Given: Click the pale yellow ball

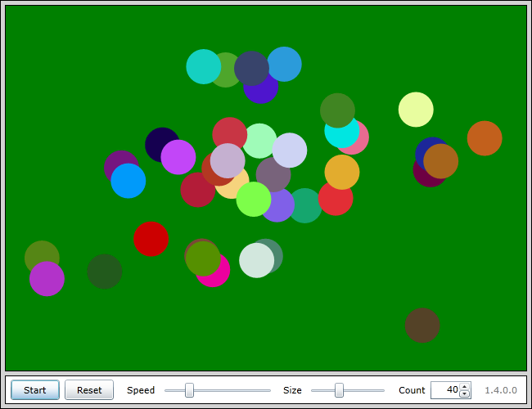Looking at the screenshot, I should (416, 110).
